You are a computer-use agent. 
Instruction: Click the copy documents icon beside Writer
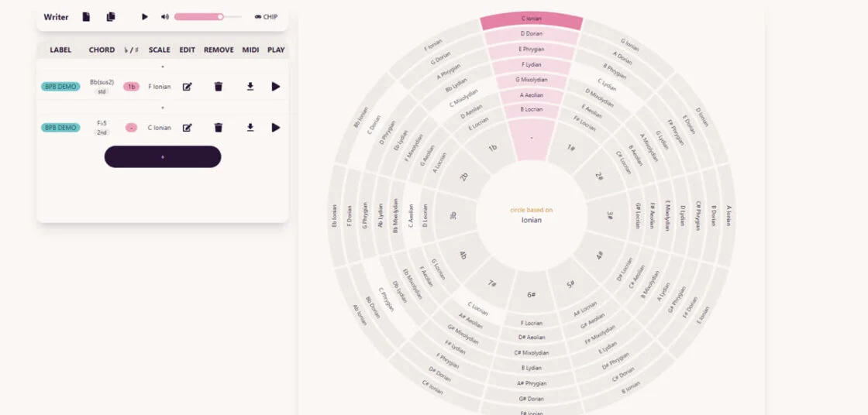110,16
